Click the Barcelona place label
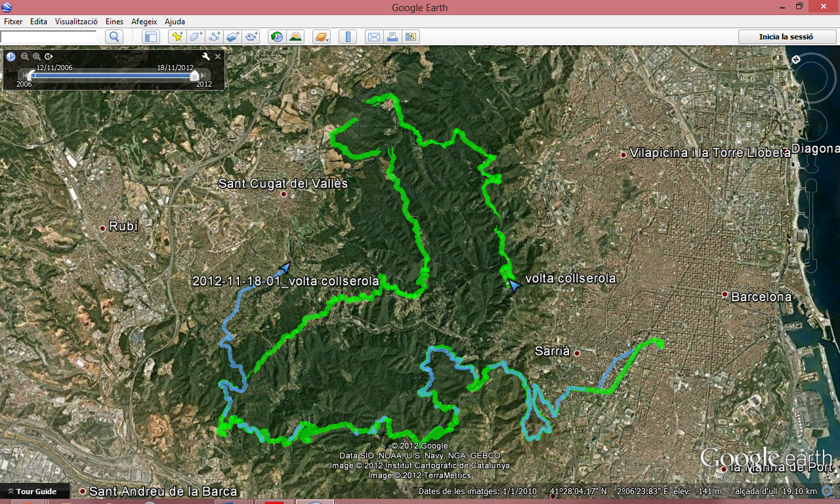Image resolution: width=840 pixels, height=504 pixels. tap(761, 297)
